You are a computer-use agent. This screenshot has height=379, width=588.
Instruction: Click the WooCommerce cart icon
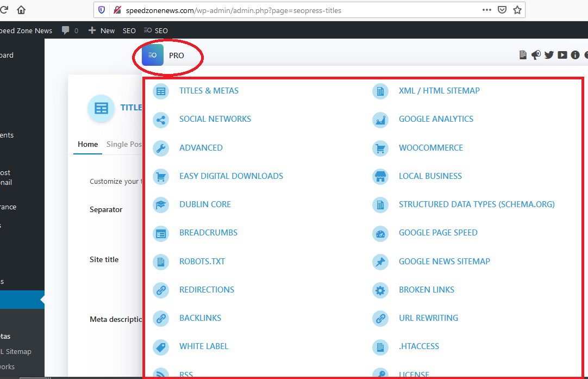pyautogui.click(x=380, y=148)
